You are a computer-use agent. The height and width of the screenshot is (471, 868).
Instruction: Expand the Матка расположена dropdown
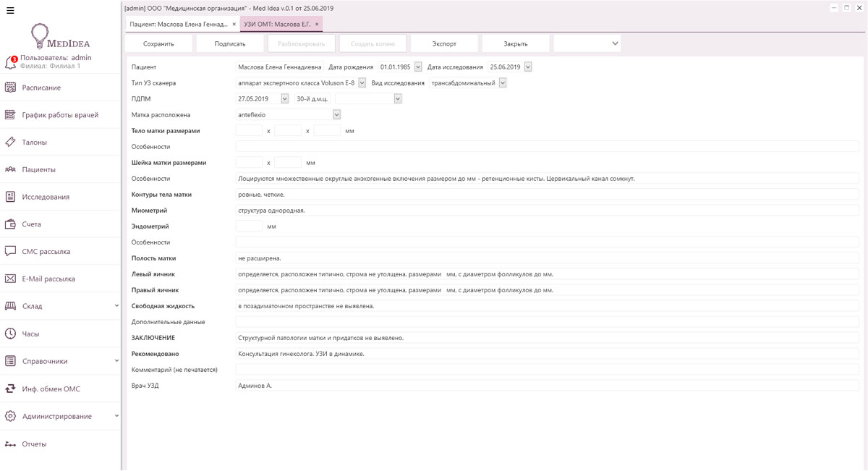pos(336,115)
